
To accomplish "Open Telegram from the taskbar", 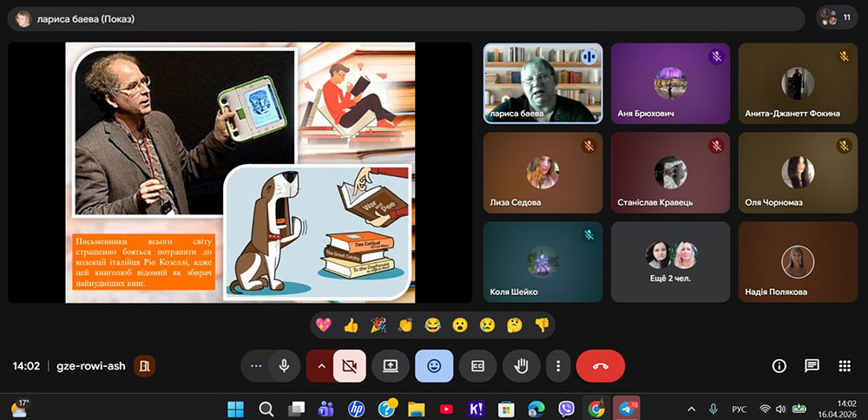I will (626, 408).
